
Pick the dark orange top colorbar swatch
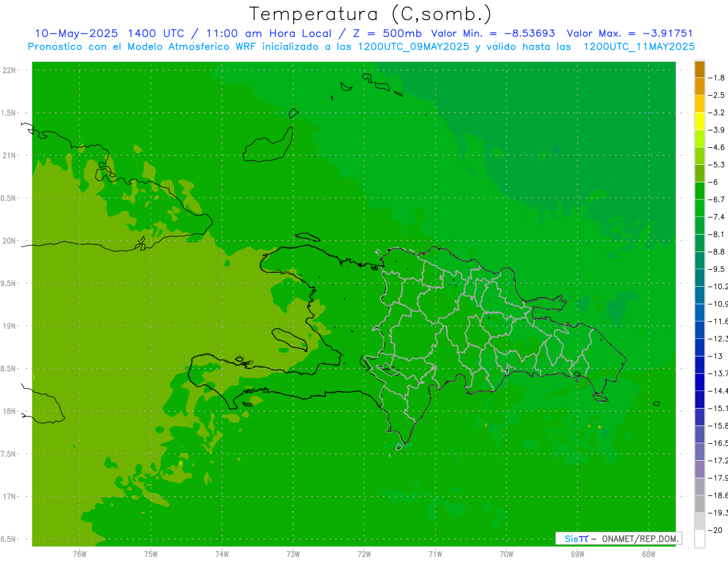pyautogui.click(x=699, y=69)
